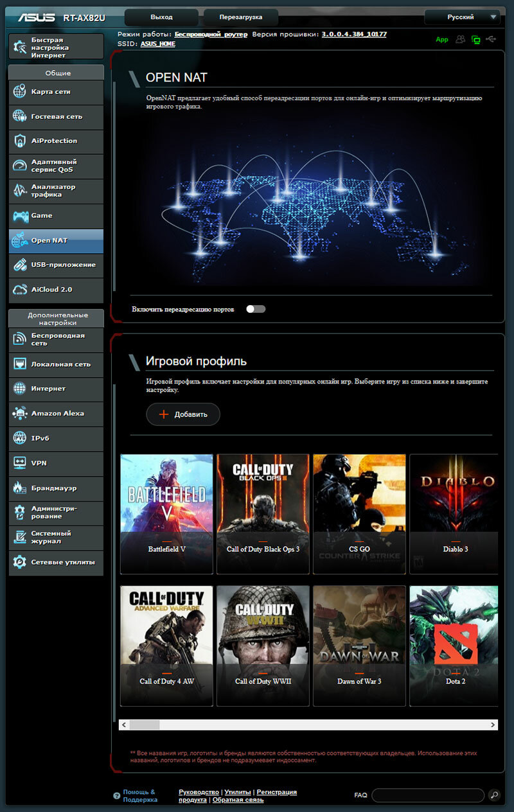Click the Брандмауэр flame icon
Viewport: 514px width, 812px height.
[x=20, y=488]
